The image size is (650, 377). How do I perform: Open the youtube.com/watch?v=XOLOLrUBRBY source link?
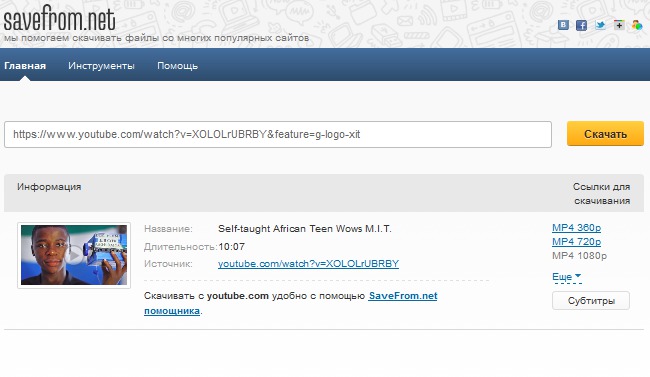308,264
